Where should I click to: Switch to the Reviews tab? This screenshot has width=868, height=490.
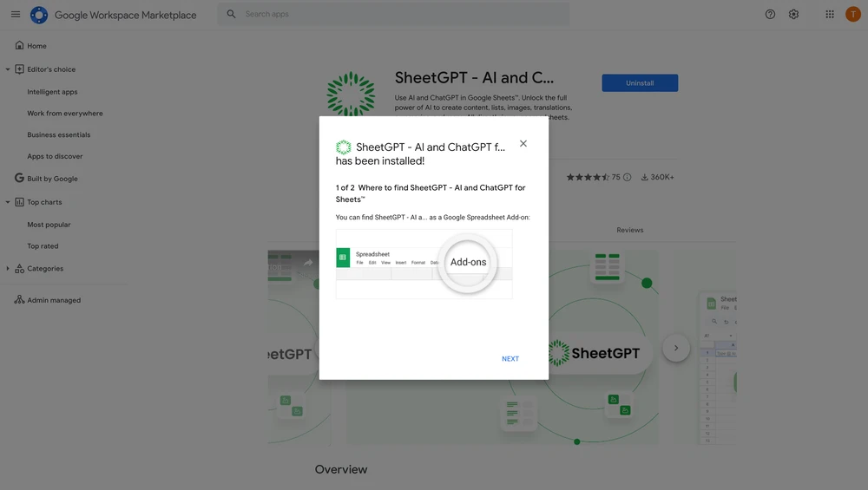pyautogui.click(x=629, y=230)
